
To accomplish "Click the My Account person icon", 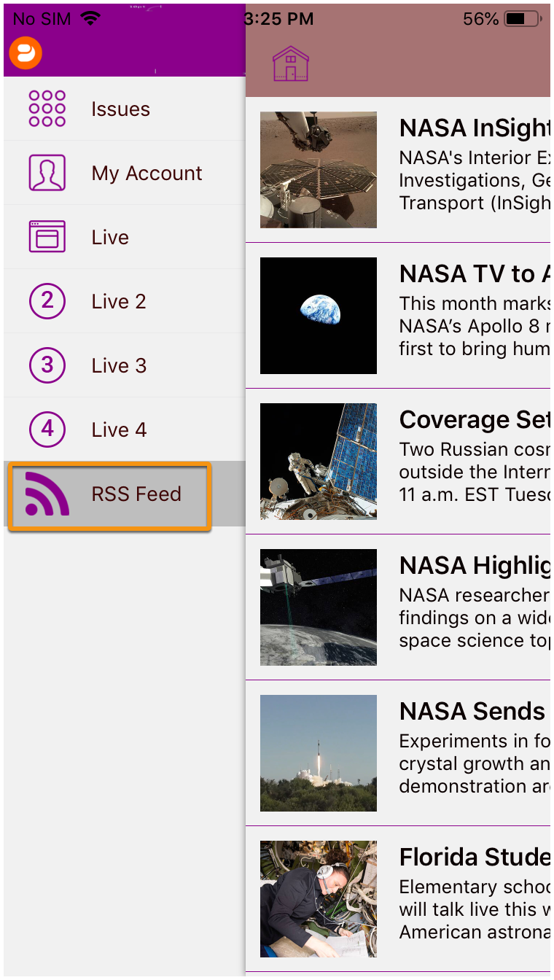I will click(47, 173).
